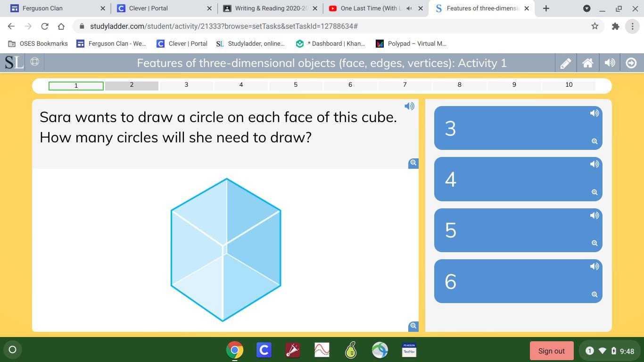Mute the YouTube tab audio indicator

409,8
